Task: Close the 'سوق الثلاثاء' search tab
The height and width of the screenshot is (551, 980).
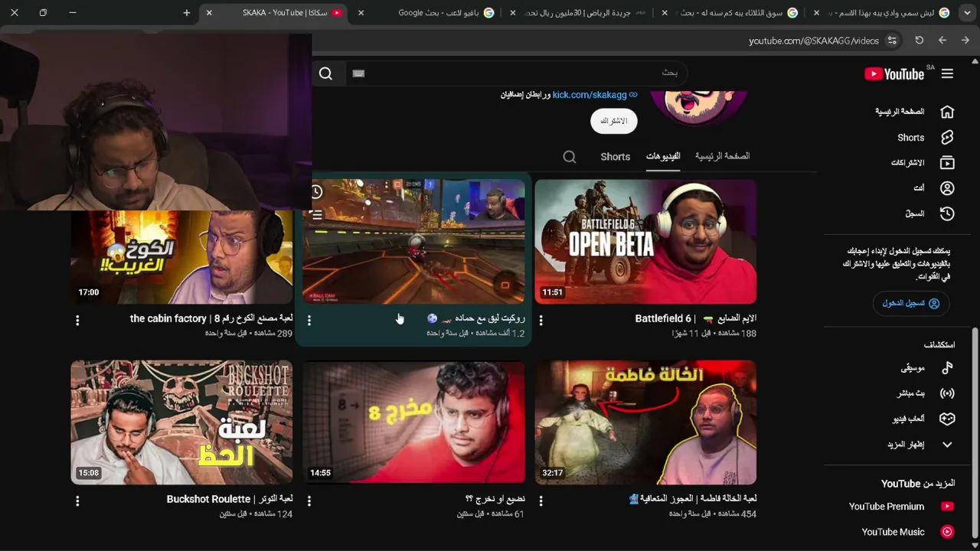Action: pyautogui.click(x=665, y=13)
